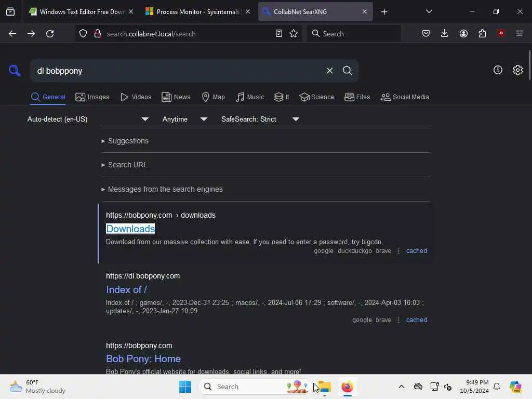Click the SearXNG magnifier logo
The height and width of the screenshot is (399, 532).
(15, 71)
